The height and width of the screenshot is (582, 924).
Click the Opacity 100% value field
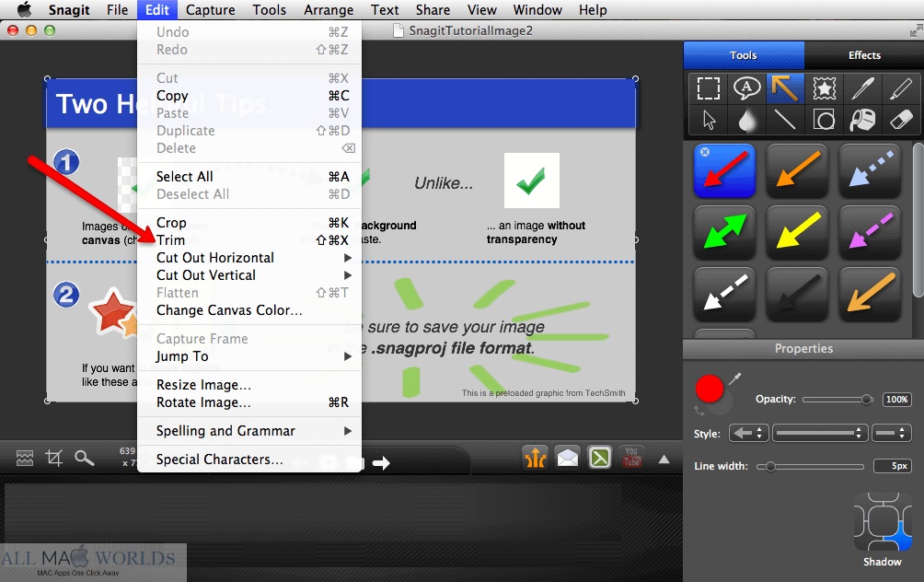pyautogui.click(x=896, y=399)
